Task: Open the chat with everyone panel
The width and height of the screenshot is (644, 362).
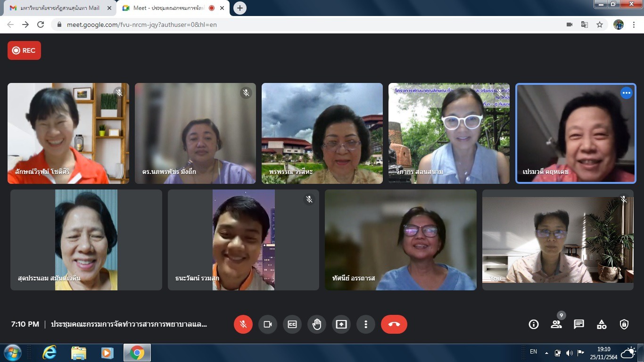Action: [x=579, y=324]
